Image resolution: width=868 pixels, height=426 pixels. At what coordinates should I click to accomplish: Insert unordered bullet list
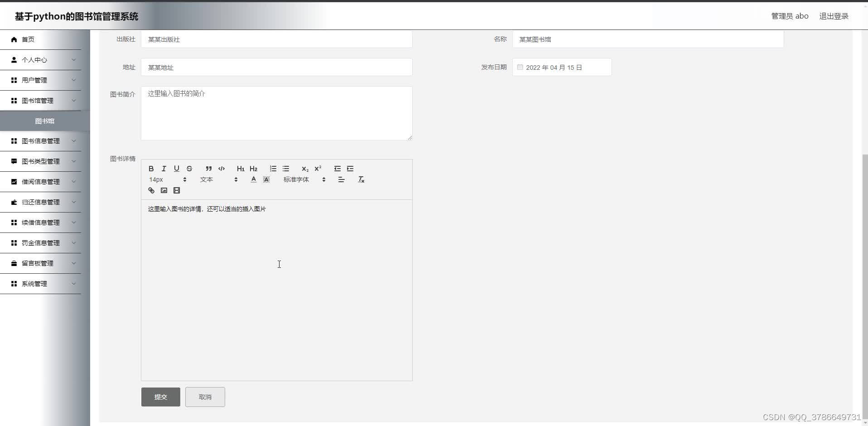pos(286,169)
